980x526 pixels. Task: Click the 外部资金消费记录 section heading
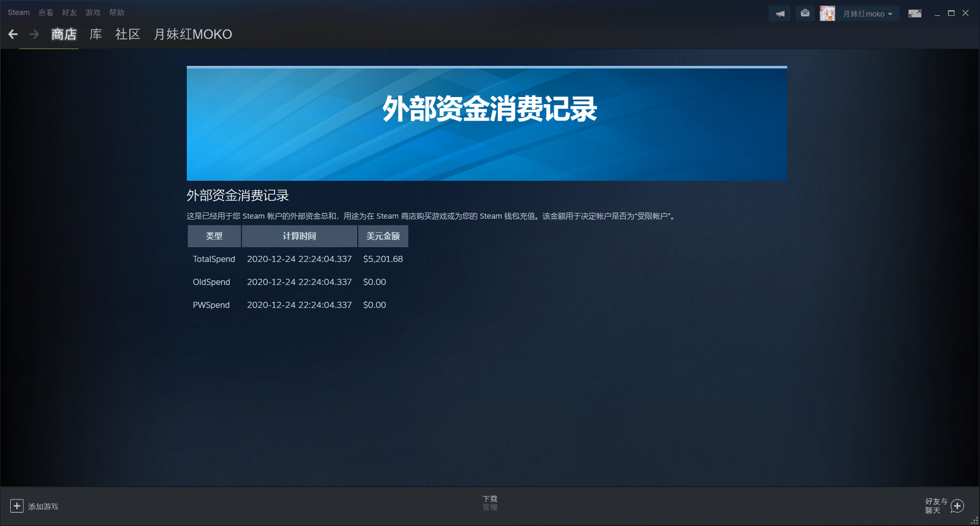[238, 196]
